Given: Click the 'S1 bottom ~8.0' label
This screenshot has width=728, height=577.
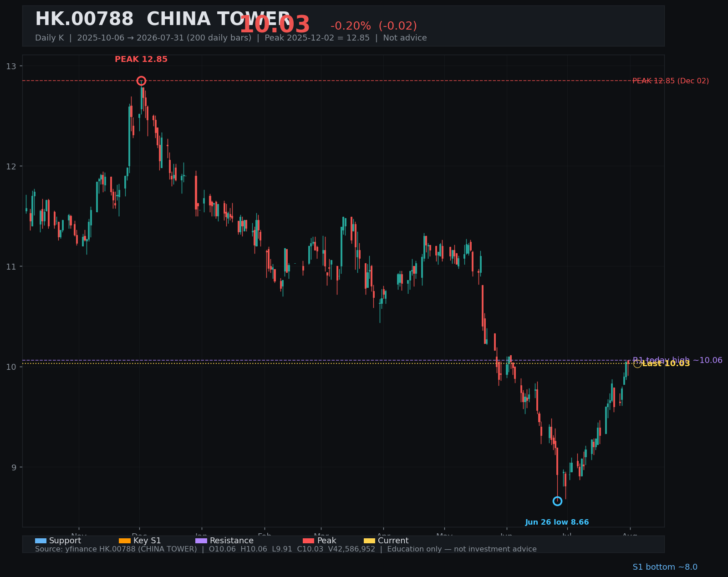Looking at the screenshot, I should 665,567.
